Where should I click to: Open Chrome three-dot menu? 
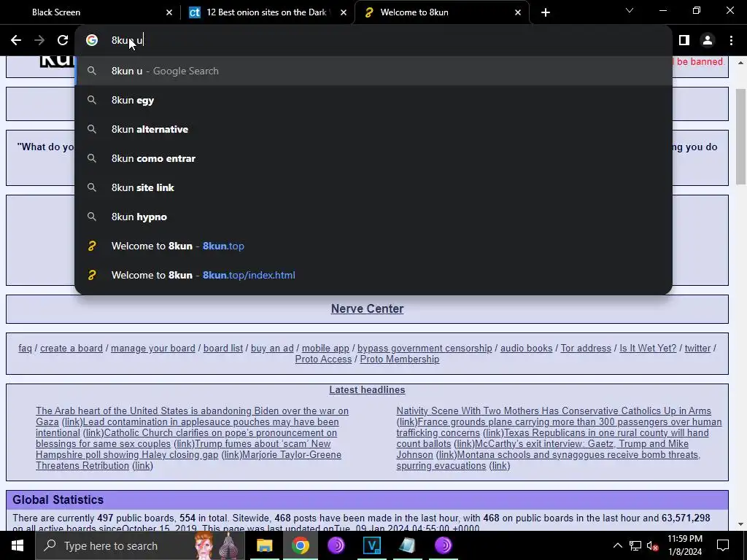click(731, 41)
